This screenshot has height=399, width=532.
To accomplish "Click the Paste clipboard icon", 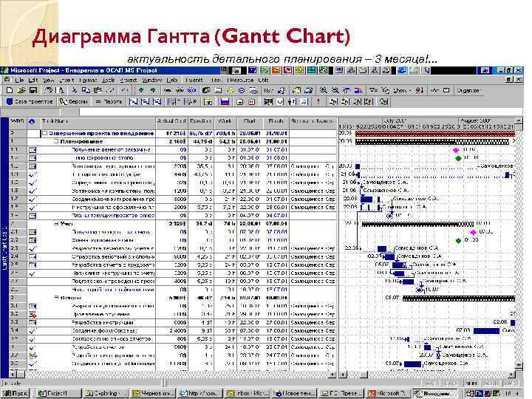I will pyautogui.click(x=98, y=90).
